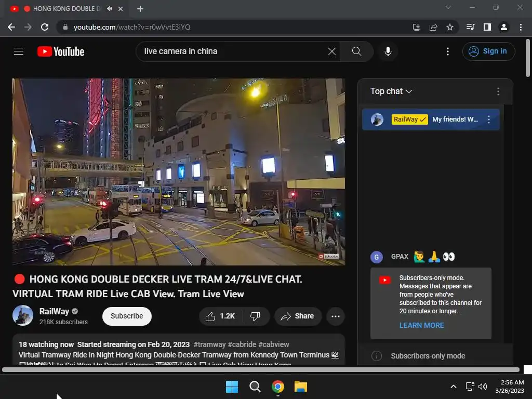The image size is (532, 399).
Task: Click the address bar URL
Action: [x=131, y=27]
